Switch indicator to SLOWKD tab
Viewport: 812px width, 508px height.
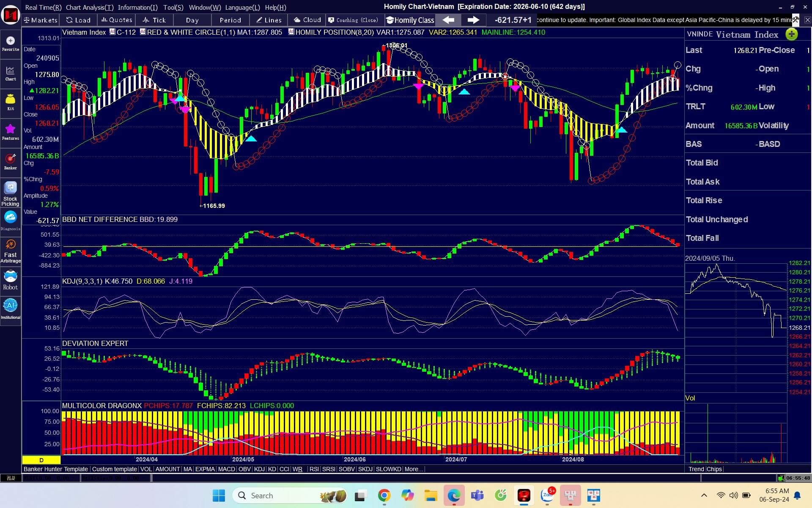[388, 469]
